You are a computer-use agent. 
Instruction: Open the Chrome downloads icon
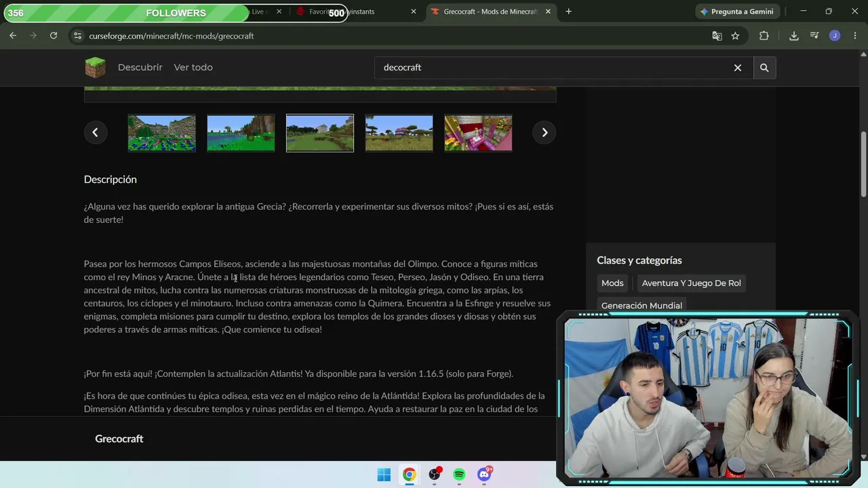[794, 36]
